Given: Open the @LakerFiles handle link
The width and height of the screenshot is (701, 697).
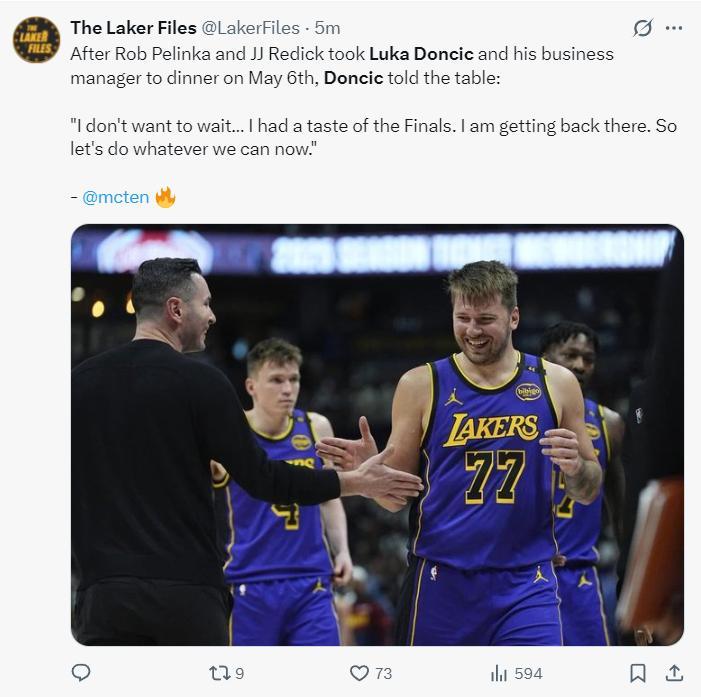Looking at the screenshot, I should tap(250, 28).
